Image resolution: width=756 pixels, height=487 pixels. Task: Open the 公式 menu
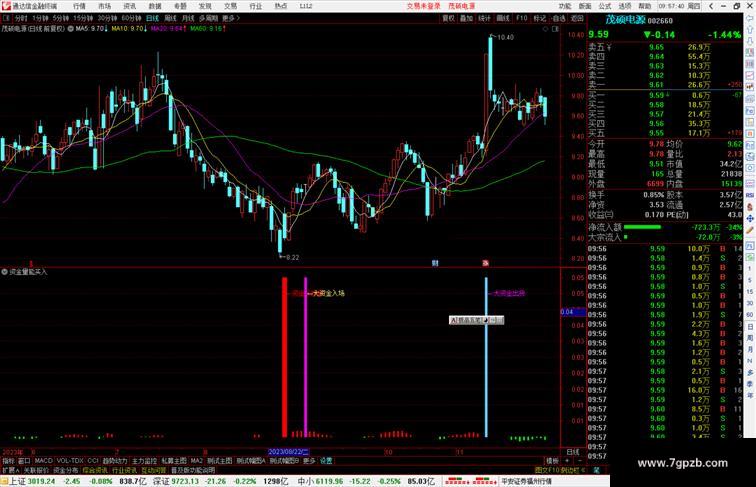605,6
